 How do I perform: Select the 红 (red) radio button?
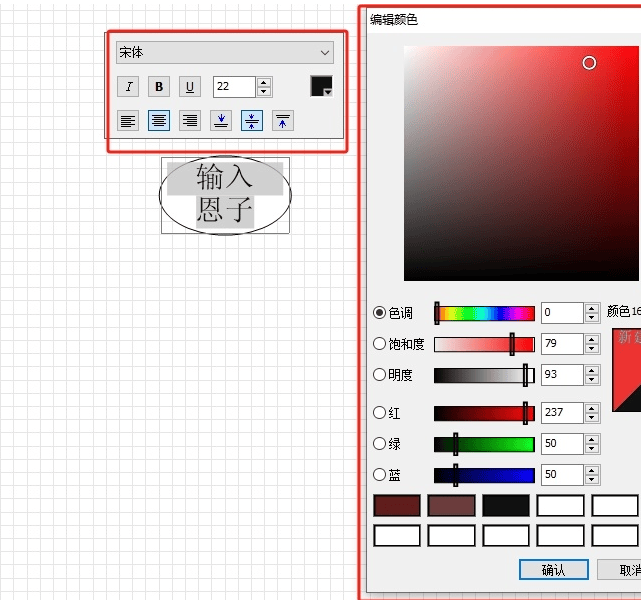[379, 413]
